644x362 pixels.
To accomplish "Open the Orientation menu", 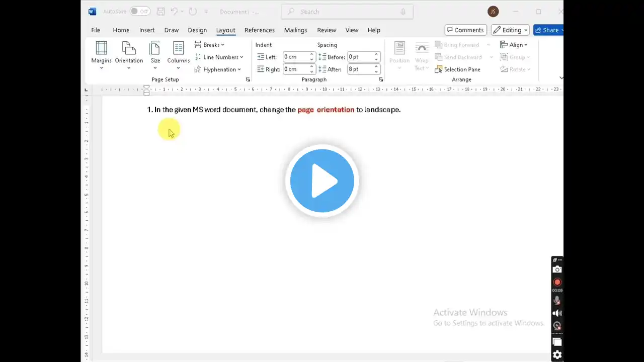I will click(x=129, y=55).
